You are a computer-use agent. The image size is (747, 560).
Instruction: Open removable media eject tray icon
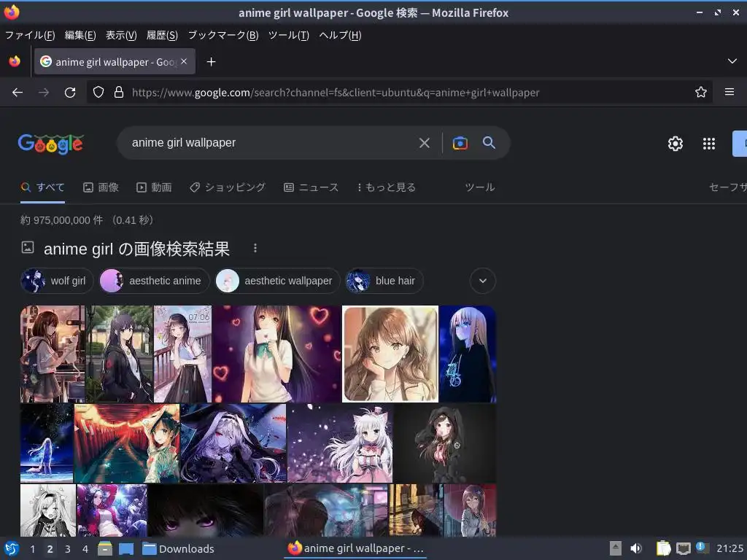[616, 548]
